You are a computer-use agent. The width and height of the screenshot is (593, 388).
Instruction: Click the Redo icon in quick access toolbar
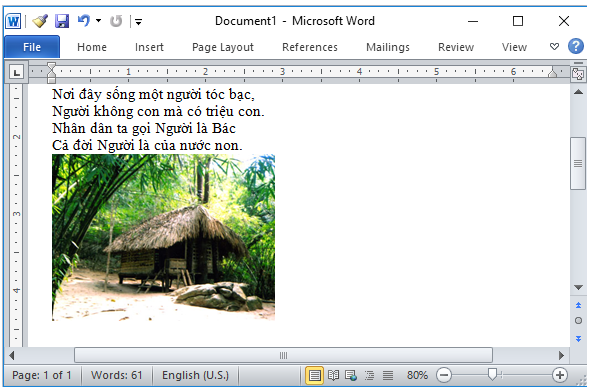click(116, 21)
